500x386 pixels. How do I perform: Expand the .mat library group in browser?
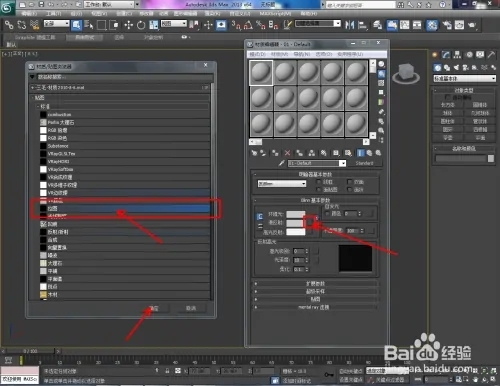[120, 88]
